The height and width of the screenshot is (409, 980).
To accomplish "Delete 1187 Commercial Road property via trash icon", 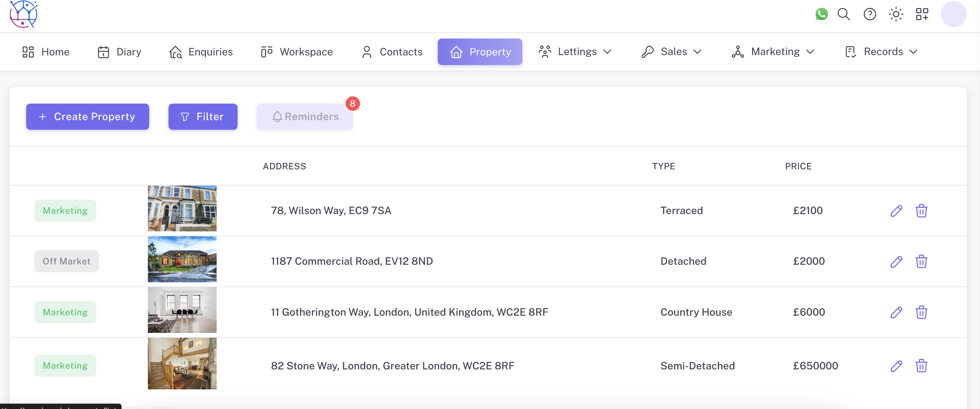I will tap(921, 261).
